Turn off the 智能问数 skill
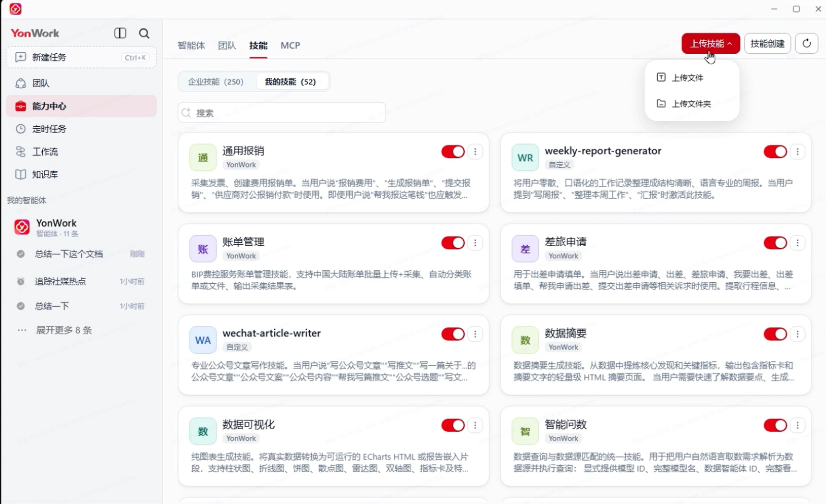Screen dimensions: 826x504 point(775,425)
